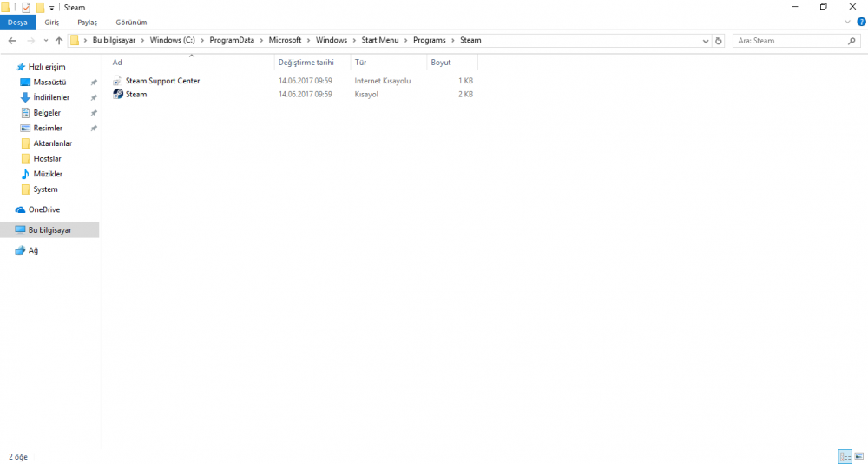Screen dimensions: 868x464
Task: Click the up-one-level arrow
Action: point(59,41)
